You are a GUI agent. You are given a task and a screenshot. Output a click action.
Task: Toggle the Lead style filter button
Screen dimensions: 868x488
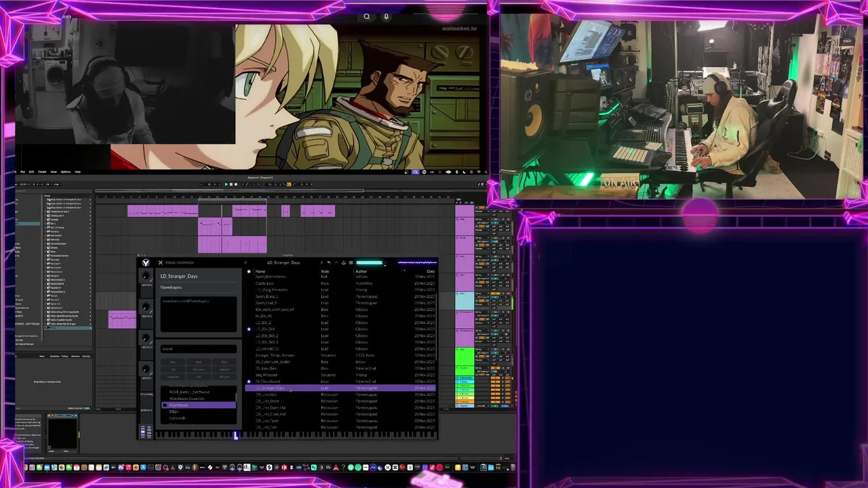point(199,362)
